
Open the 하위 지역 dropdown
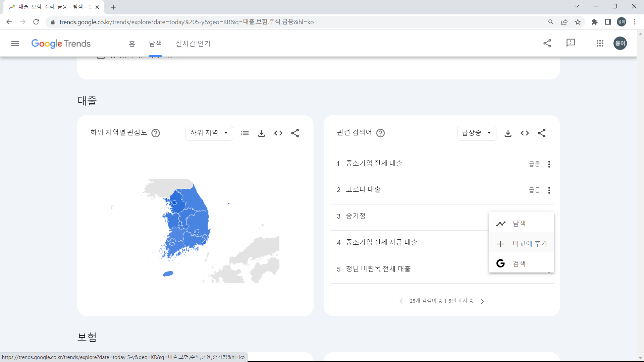tap(209, 133)
